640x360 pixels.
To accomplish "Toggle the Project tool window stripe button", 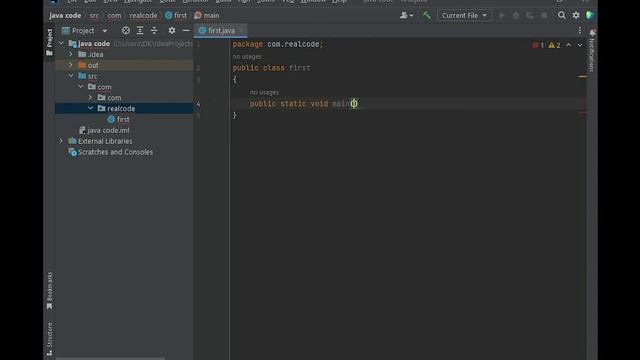I will (49, 42).
